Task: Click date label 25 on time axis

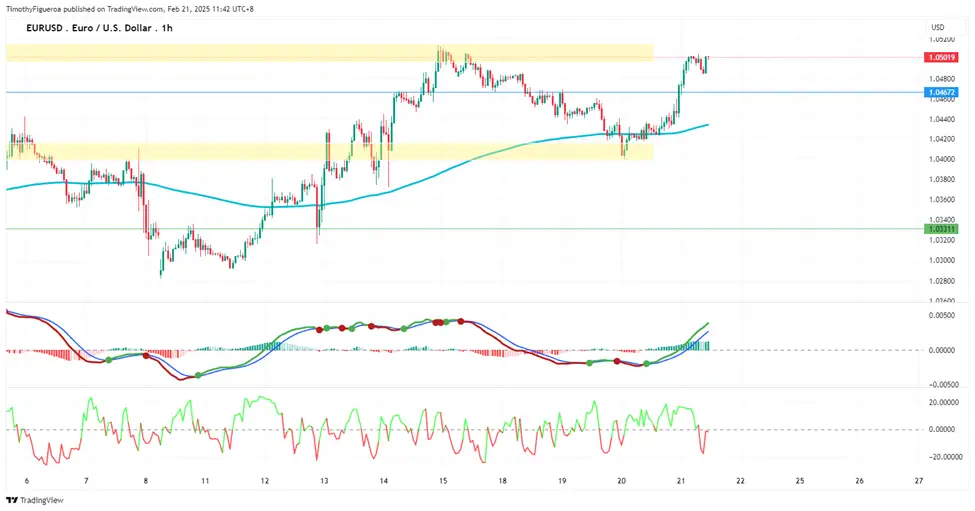Action: coord(800,481)
